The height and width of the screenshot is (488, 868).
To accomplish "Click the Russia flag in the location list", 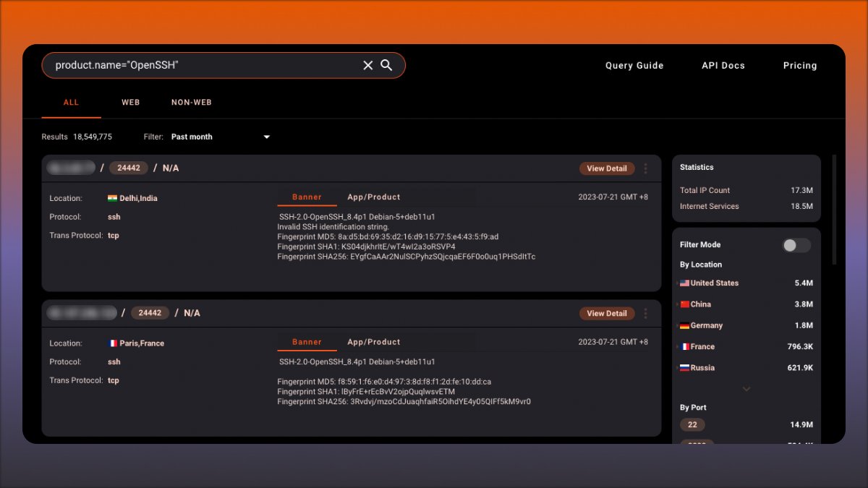I will [686, 367].
